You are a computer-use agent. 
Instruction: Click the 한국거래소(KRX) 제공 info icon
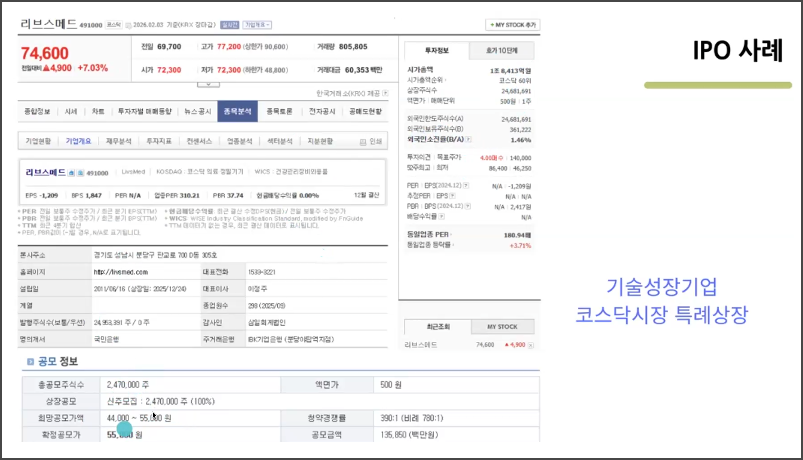[x=385, y=93]
